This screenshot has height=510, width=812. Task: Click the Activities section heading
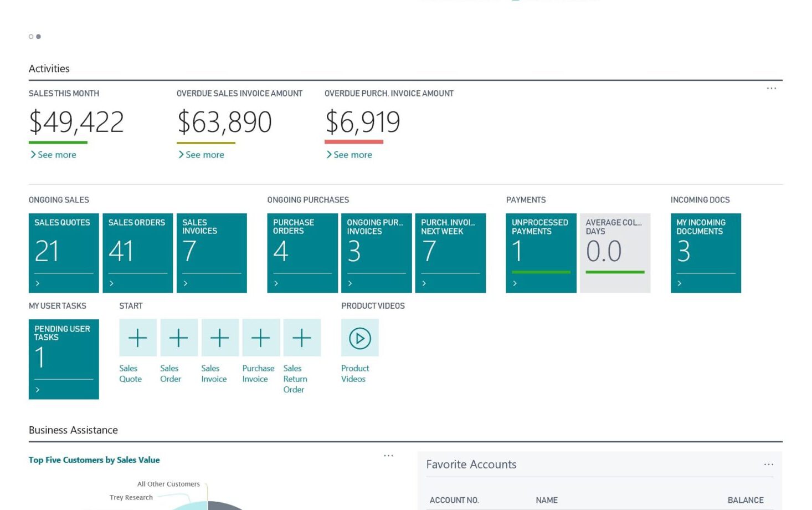coord(49,69)
